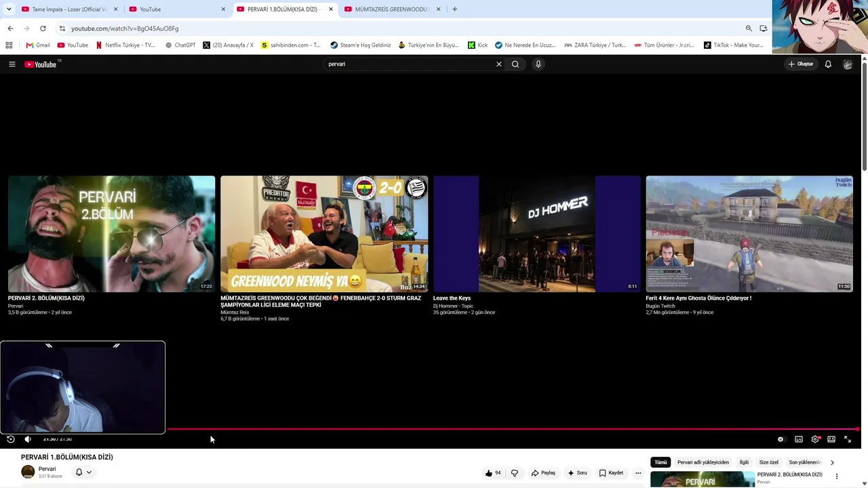The image size is (868, 488).
Task: Switch to theater mode view
Action: 831,439
